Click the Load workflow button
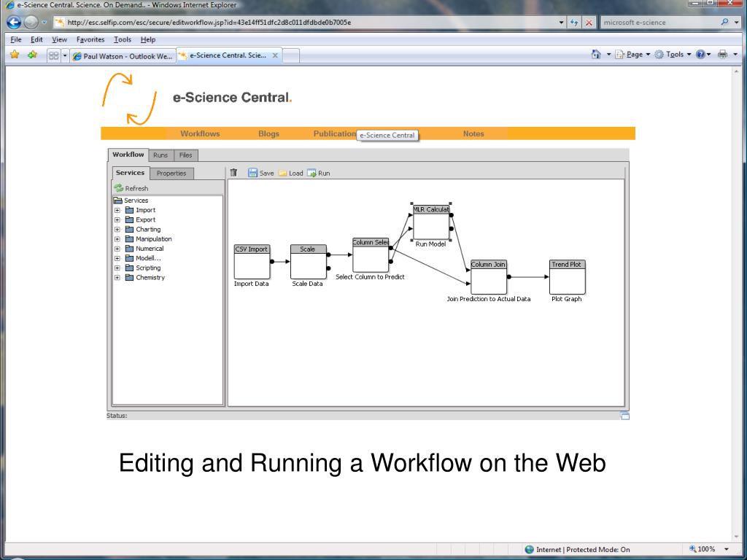This screenshot has width=747, height=560. [290, 173]
